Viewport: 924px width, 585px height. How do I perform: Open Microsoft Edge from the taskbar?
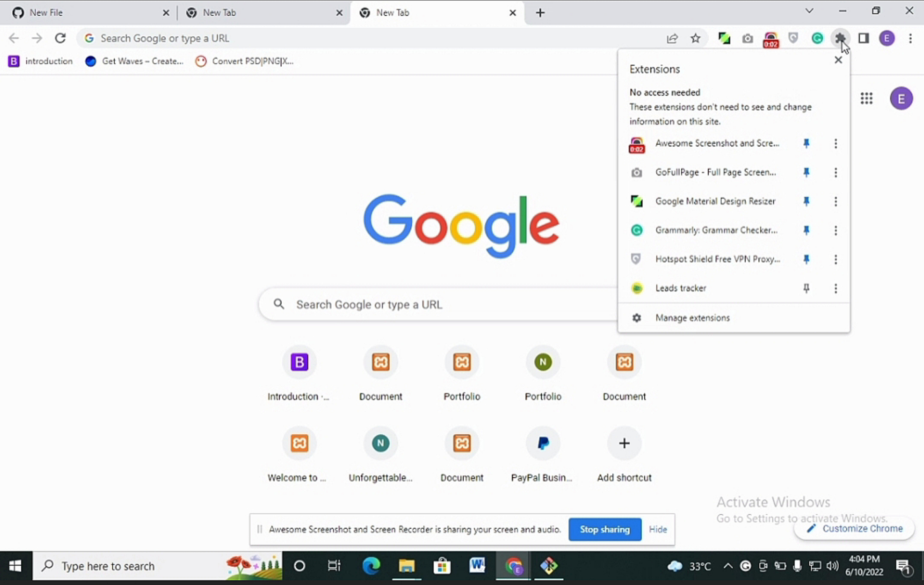pyautogui.click(x=371, y=566)
